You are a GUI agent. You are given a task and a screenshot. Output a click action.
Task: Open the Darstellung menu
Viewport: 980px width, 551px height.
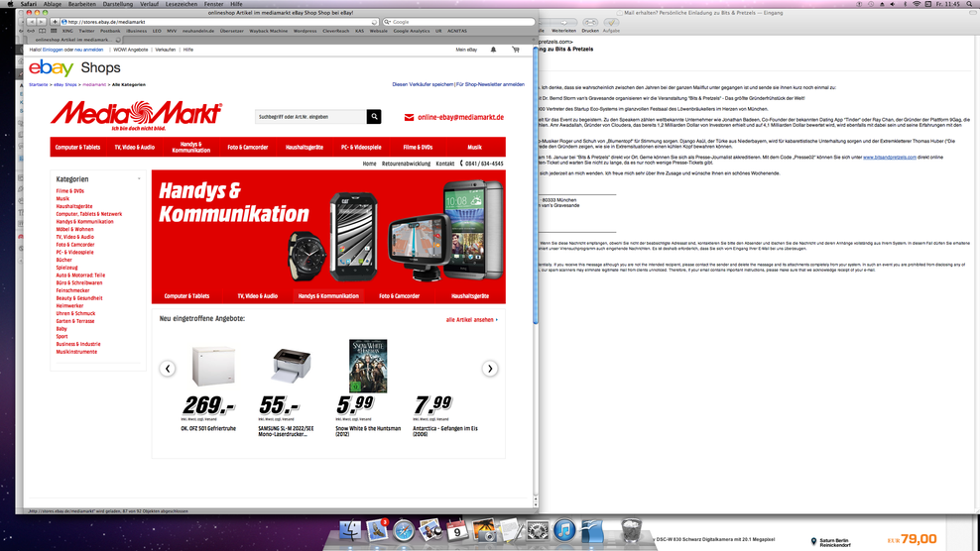[117, 4]
